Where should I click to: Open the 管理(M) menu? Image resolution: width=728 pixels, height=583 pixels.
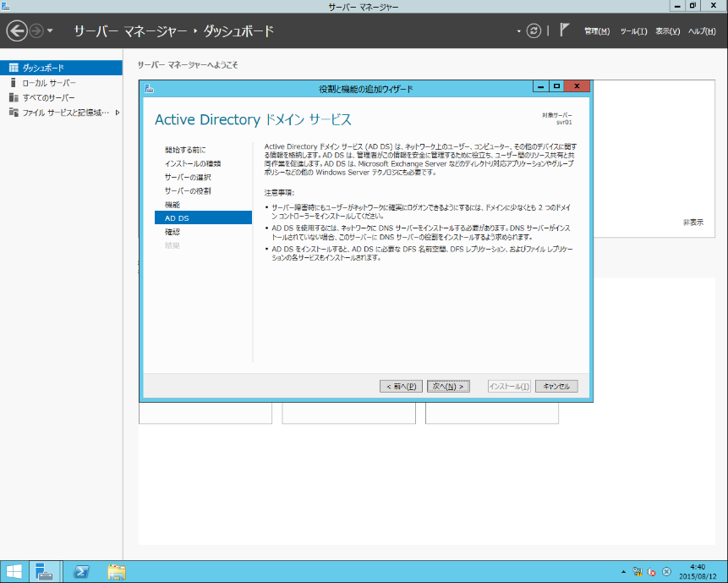coord(597,31)
